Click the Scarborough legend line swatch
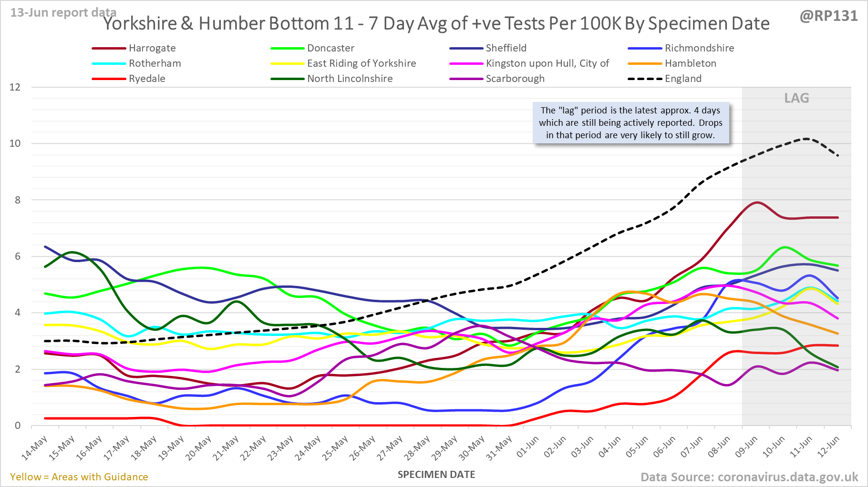This screenshot has height=487, width=868. (466, 79)
